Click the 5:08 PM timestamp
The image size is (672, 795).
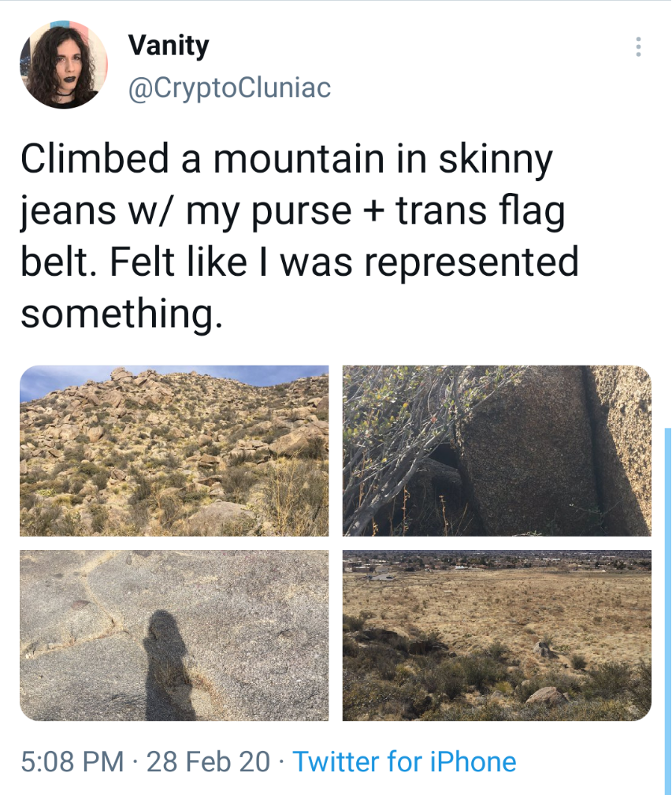(x=72, y=762)
